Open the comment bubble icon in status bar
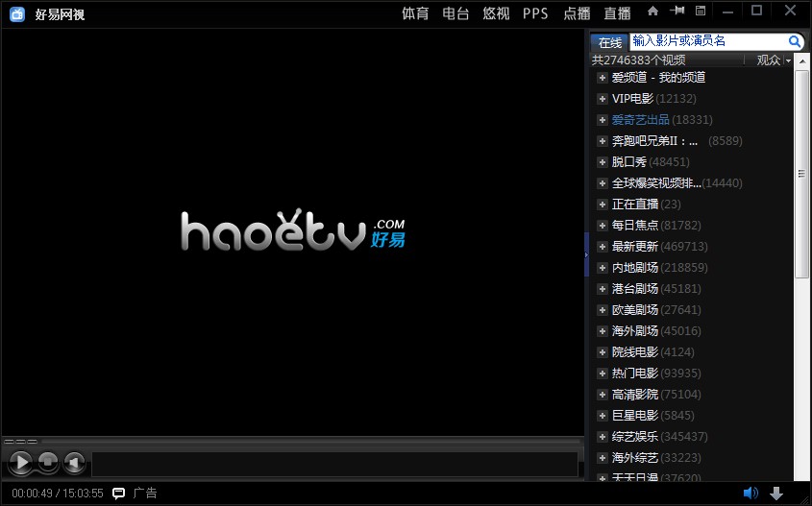This screenshot has width=812, height=506. (x=118, y=494)
